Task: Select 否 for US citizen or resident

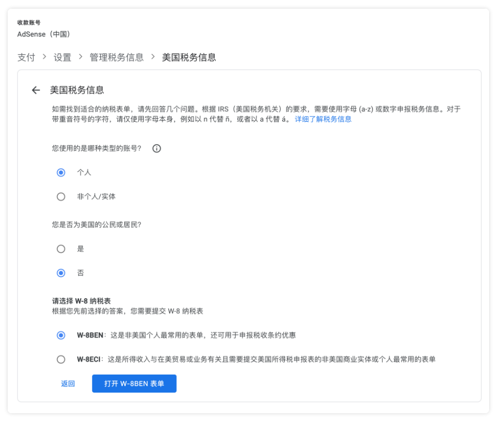Action: click(x=61, y=273)
